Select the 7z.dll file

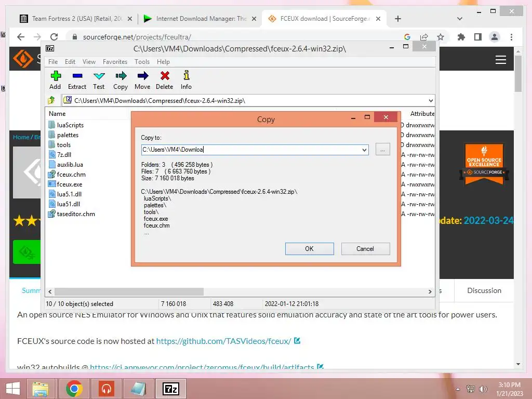pos(64,155)
